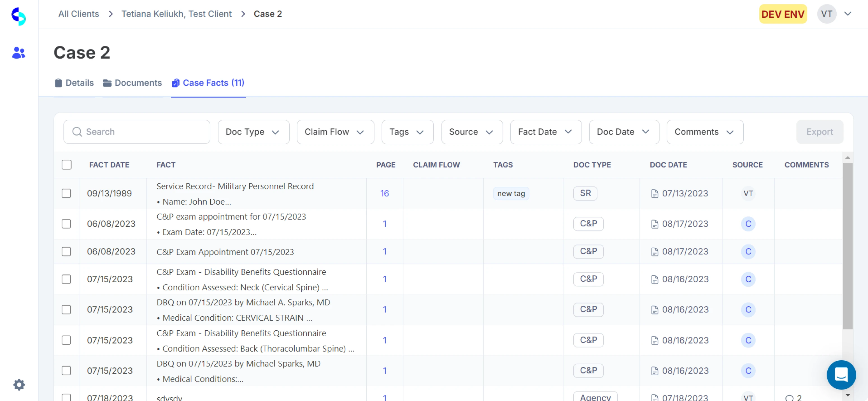The width and height of the screenshot is (868, 401).
Task: Click the document icon beside 07/13/2023
Action: point(654,194)
